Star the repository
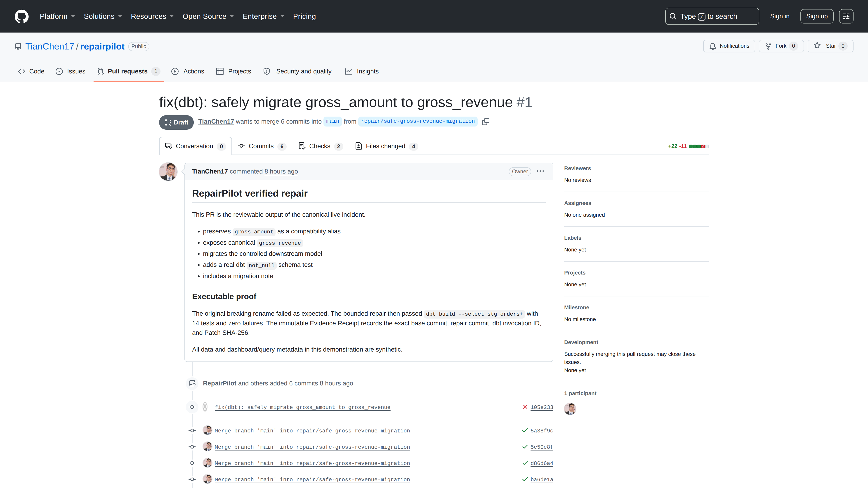This screenshot has height=488, width=868. [x=830, y=46]
